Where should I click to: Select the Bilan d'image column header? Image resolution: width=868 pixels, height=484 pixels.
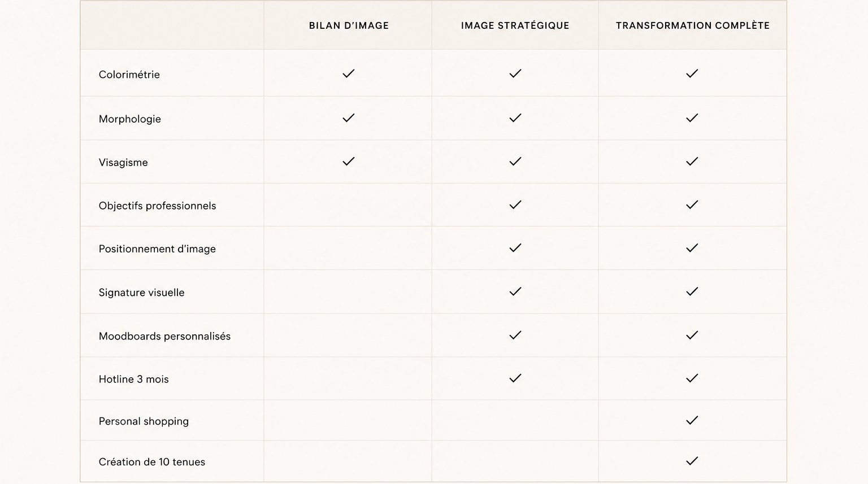(349, 25)
